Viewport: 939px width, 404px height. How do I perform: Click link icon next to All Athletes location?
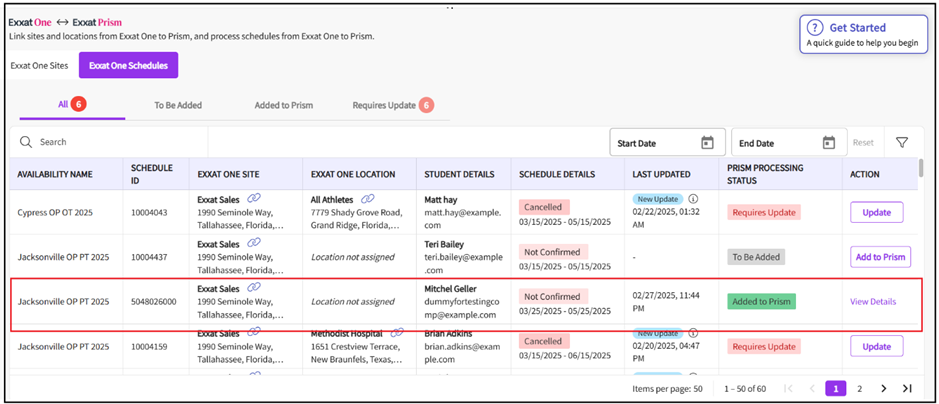368,200
